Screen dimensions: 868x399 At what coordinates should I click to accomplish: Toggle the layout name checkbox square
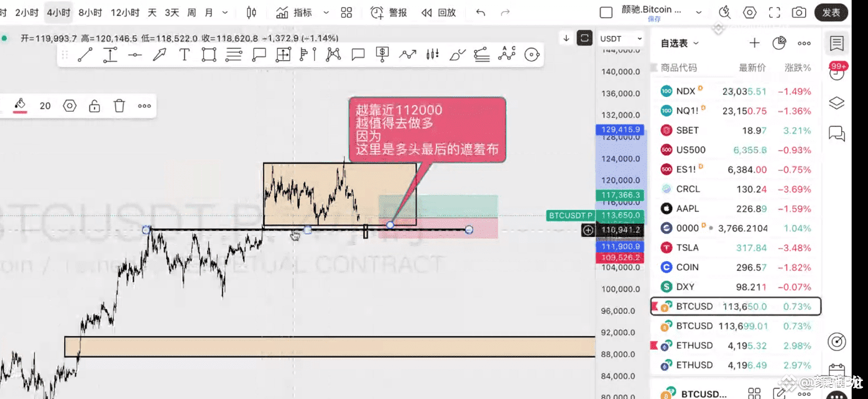click(x=606, y=12)
